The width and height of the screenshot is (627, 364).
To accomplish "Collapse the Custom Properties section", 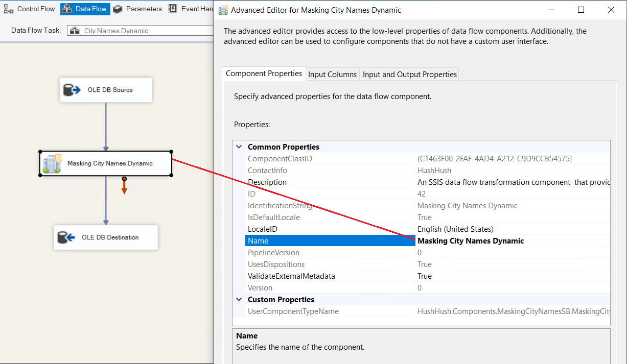I will coord(239,300).
